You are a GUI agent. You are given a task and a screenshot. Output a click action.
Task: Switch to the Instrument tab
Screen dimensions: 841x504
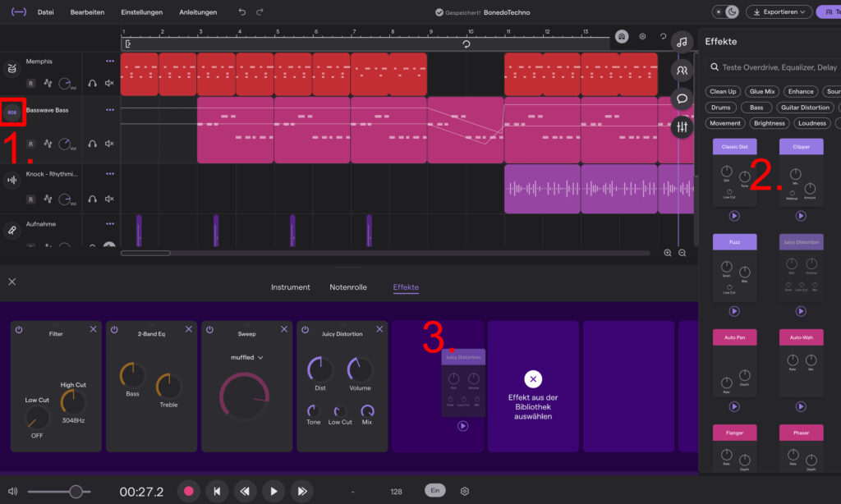pyautogui.click(x=290, y=287)
